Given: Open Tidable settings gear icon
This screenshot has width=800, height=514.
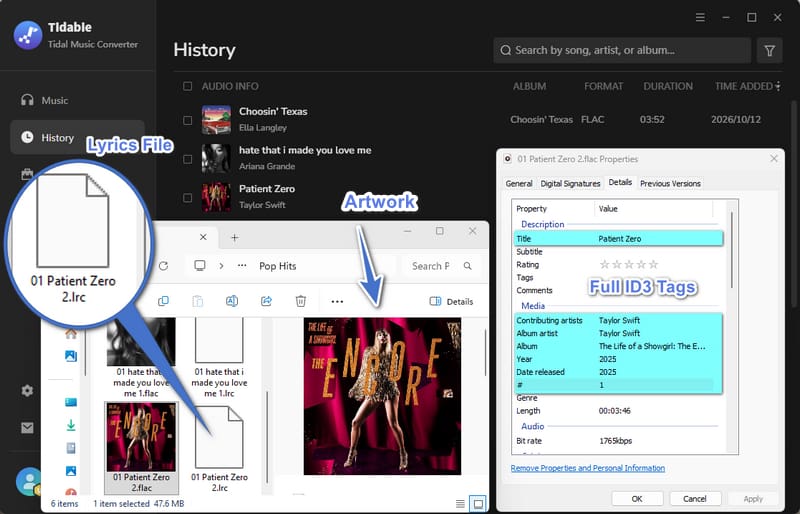Looking at the screenshot, I should pyautogui.click(x=27, y=390).
